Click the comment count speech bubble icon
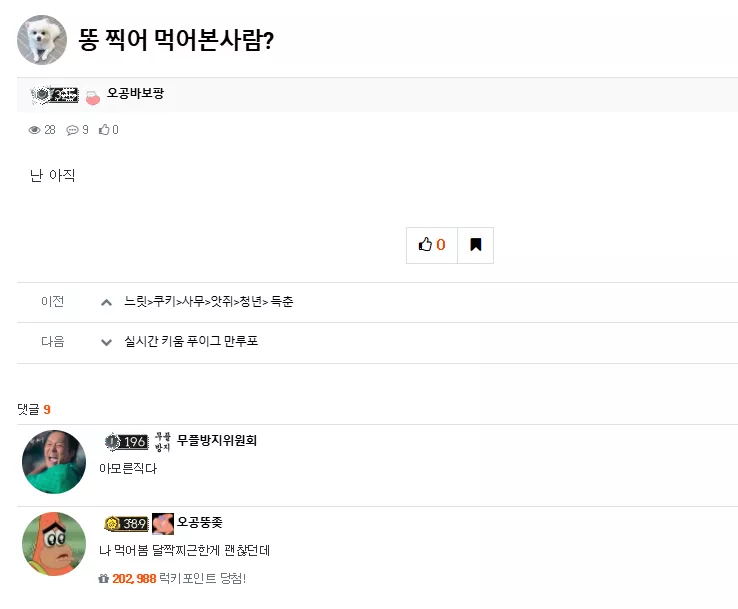The image size is (738, 609). (x=72, y=130)
